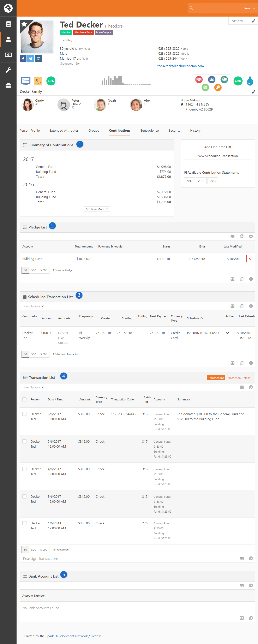Open the 2017 contribution statement
Viewport: 258px width, 644px height.
[190, 181]
